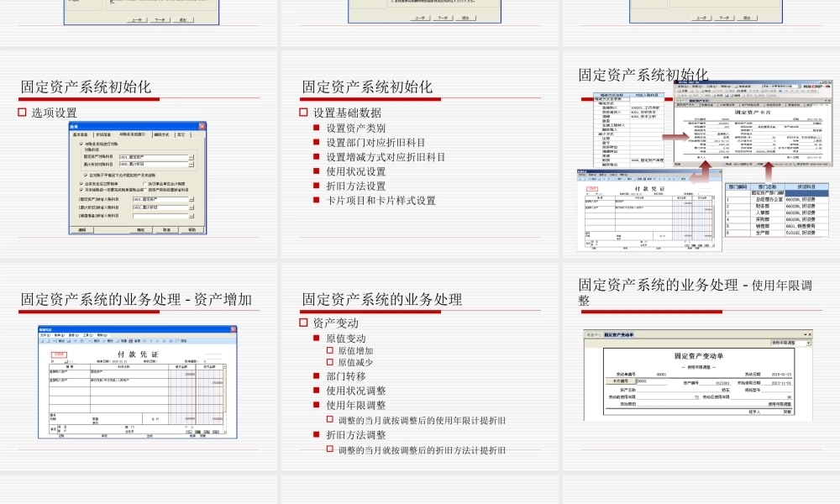Open the 减值准备转出入账科目 lookup dropdown
Screen dimensions: 840x504
click(192, 214)
